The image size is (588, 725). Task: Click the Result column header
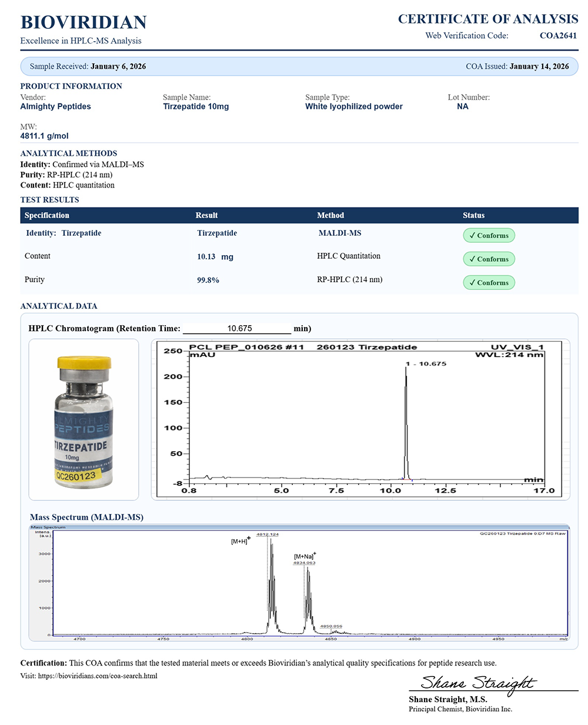coord(206,216)
